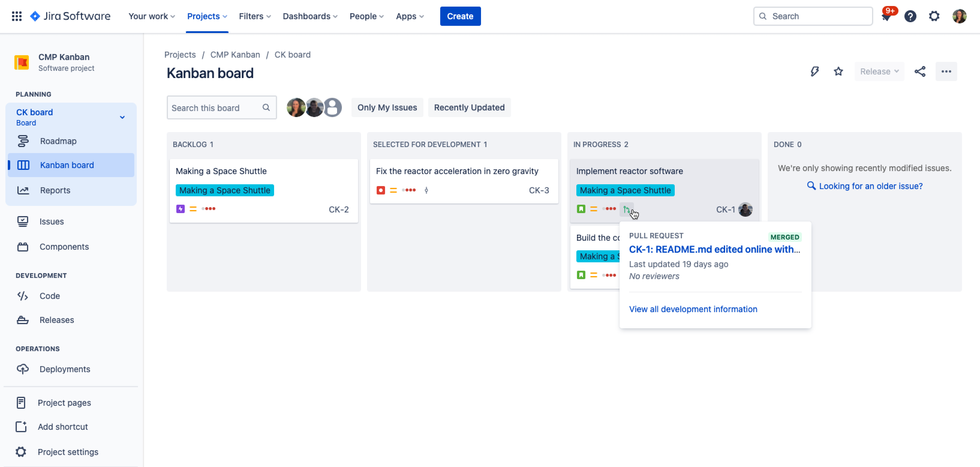Expand the Release dropdown button
Viewport: 980px width, 467px height.
[x=879, y=71]
